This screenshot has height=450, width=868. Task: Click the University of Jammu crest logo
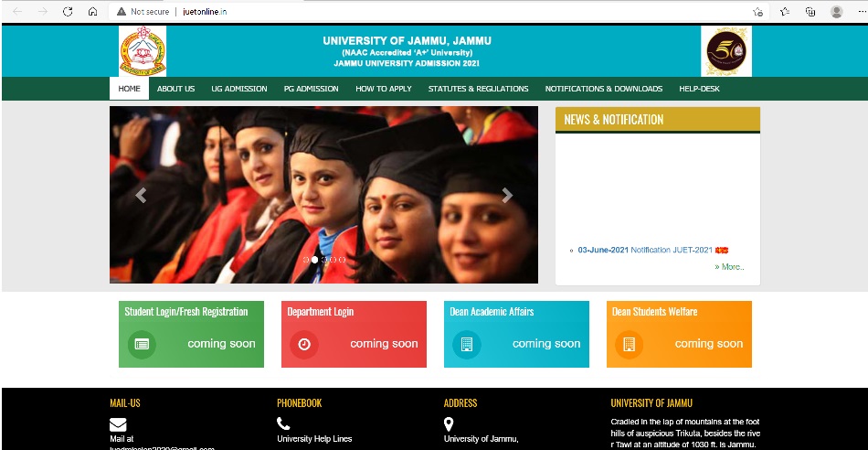143,51
